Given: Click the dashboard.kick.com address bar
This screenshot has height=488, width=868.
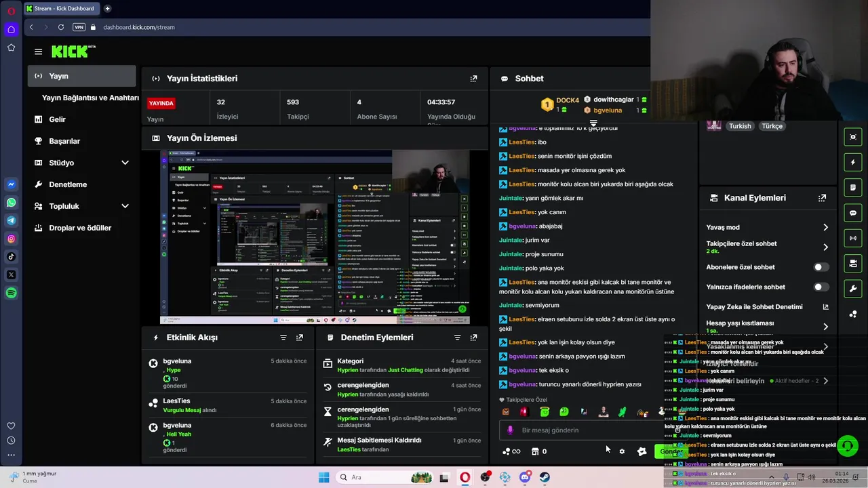Looking at the screenshot, I should coord(139,27).
